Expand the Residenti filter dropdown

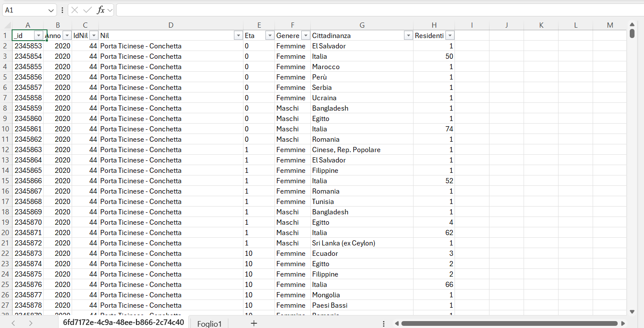450,36
